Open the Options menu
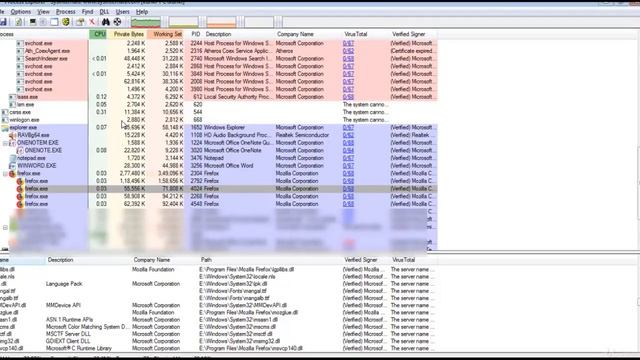This screenshot has width=640, height=360. [20, 12]
